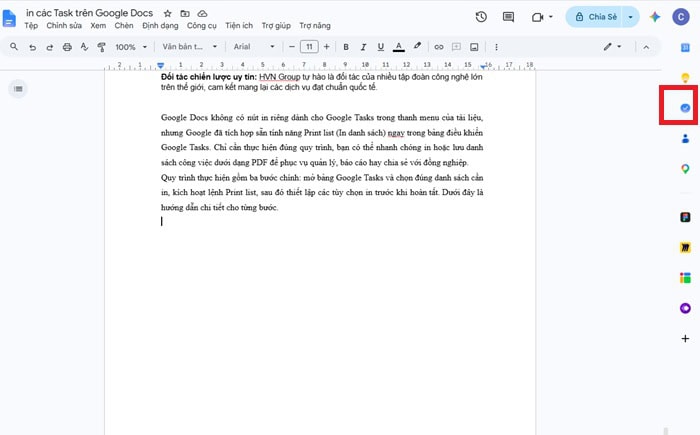Search the menus with magnifier icon
The height and width of the screenshot is (435, 700).
click(x=14, y=46)
